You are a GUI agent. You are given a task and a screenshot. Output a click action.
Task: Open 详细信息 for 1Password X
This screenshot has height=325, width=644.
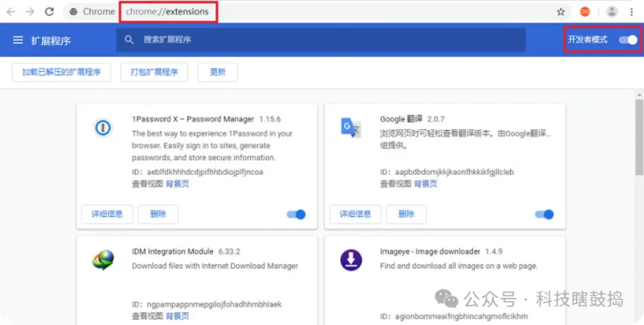coord(107,214)
